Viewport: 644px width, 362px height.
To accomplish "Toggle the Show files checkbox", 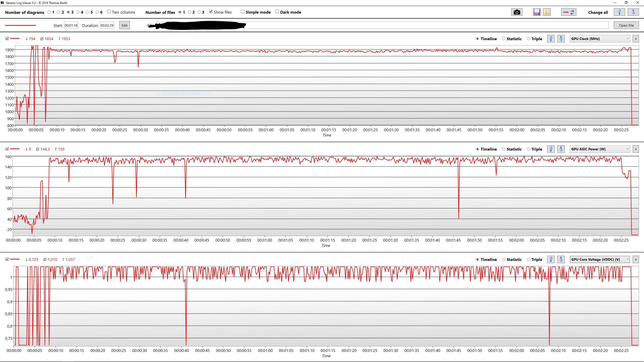I will tap(211, 12).
